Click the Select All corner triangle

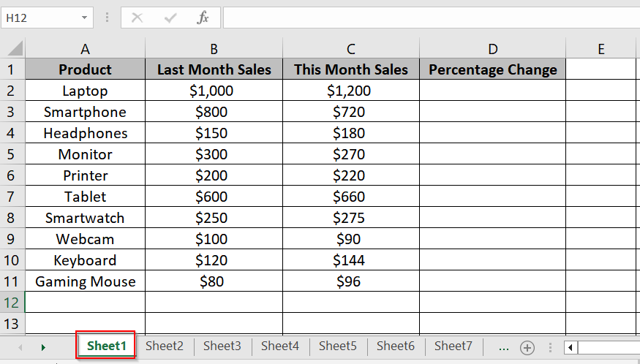[15, 48]
